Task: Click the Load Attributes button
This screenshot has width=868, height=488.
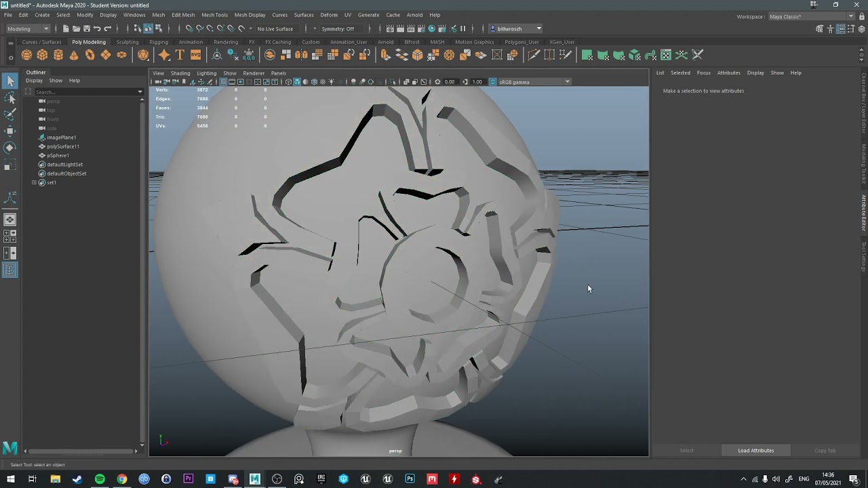Action: (755, 450)
